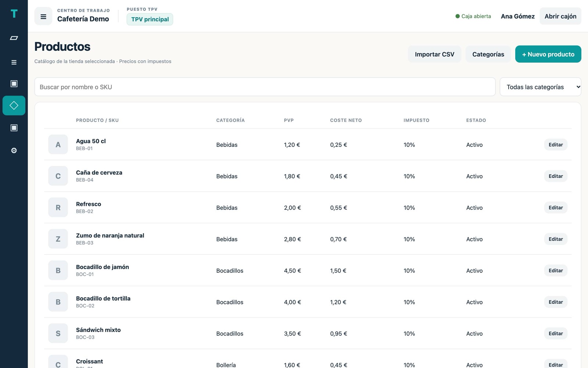Screen dimensions: 588x368
Task: Toggle the hamburger menu button in header
Action: tap(43, 17)
